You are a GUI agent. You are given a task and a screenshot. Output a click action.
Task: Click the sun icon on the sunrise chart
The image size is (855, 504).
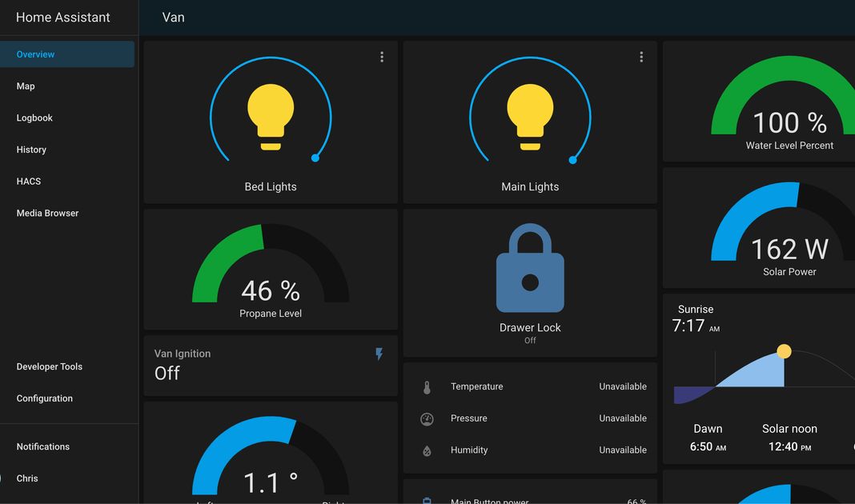784,351
